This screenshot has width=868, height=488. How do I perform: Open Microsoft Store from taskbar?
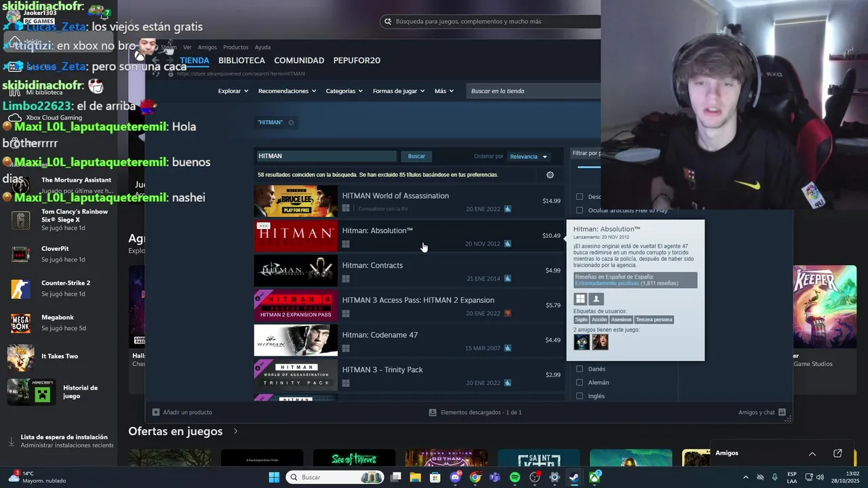pyautogui.click(x=435, y=477)
